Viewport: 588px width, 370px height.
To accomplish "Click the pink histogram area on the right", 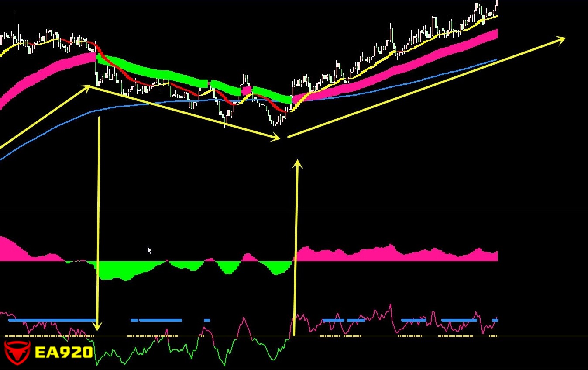I will coord(393,256).
